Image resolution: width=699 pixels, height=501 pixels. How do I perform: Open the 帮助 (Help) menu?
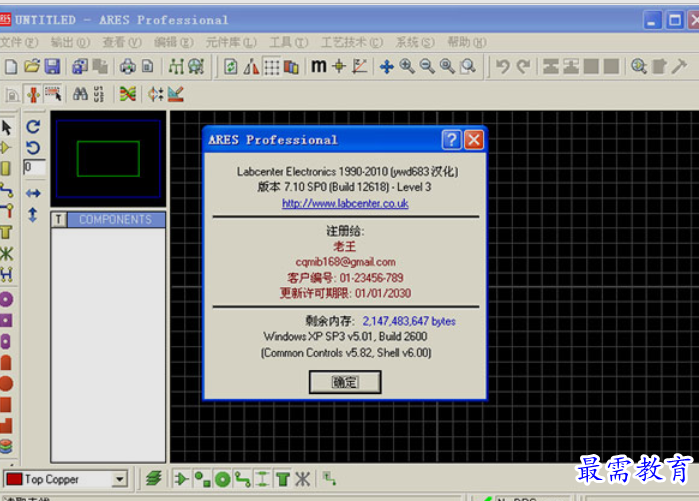(x=464, y=42)
